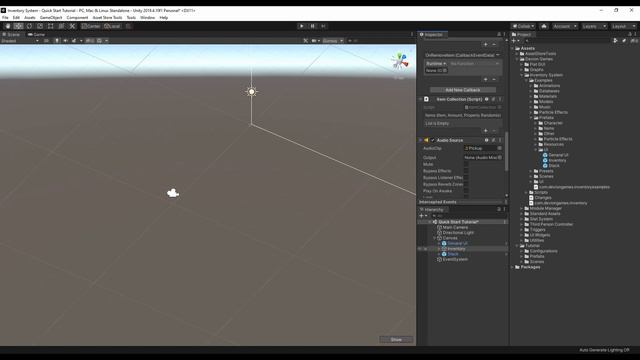This screenshot has width=640, height=360.
Task: Click the Add New Callback button
Action: click(463, 90)
